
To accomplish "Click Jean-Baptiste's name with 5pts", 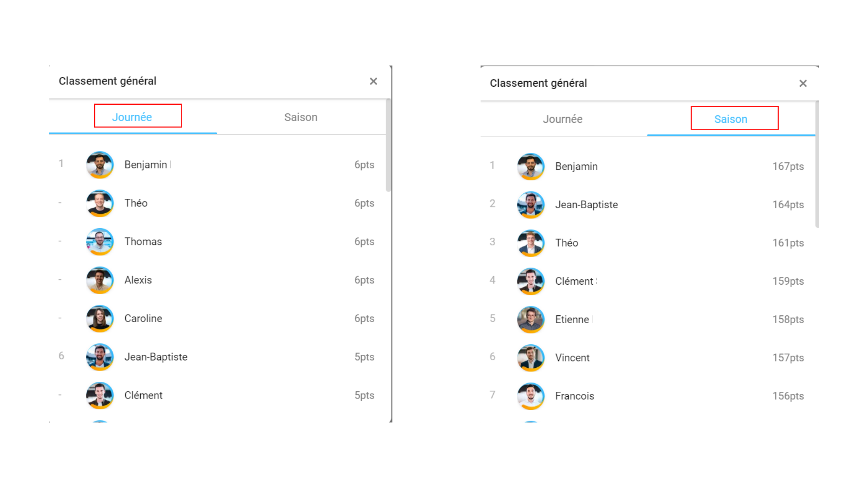I will (156, 357).
